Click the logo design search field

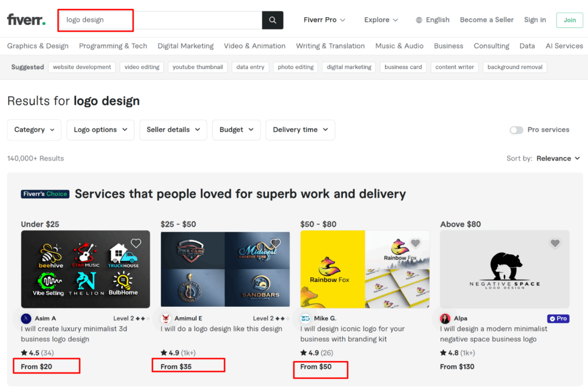(160, 20)
